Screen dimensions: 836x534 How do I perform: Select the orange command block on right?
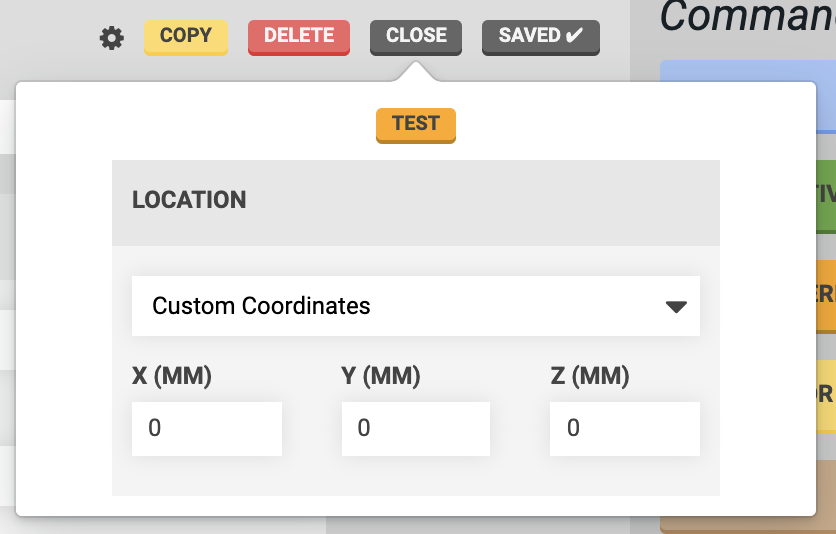(x=825, y=295)
